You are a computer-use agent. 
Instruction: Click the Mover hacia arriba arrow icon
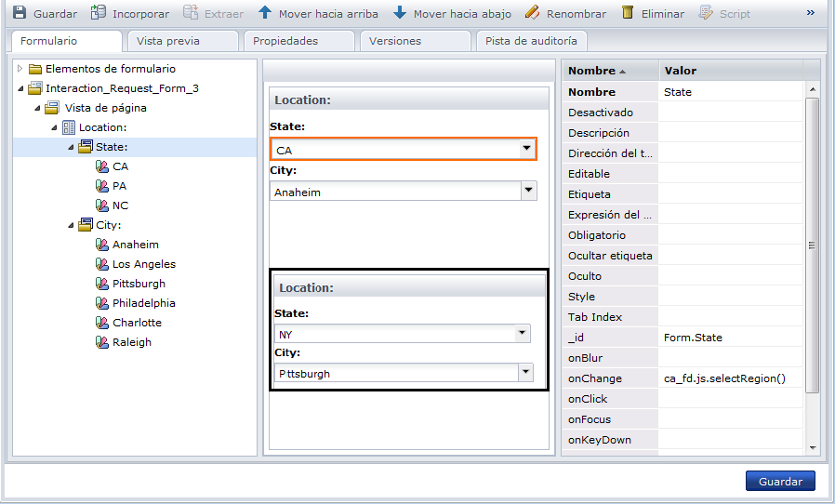(x=265, y=12)
